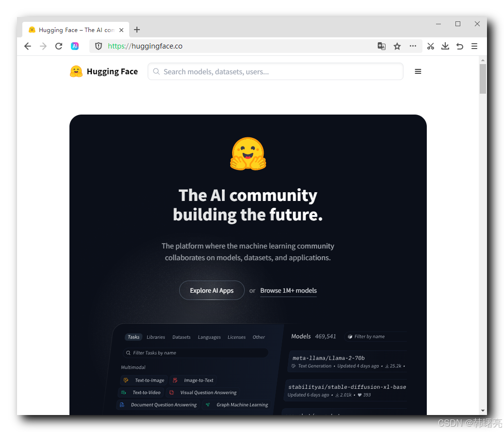This screenshot has width=504, height=432.
Task: Click the large hugging face emoji
Action: tap(248, 154)
